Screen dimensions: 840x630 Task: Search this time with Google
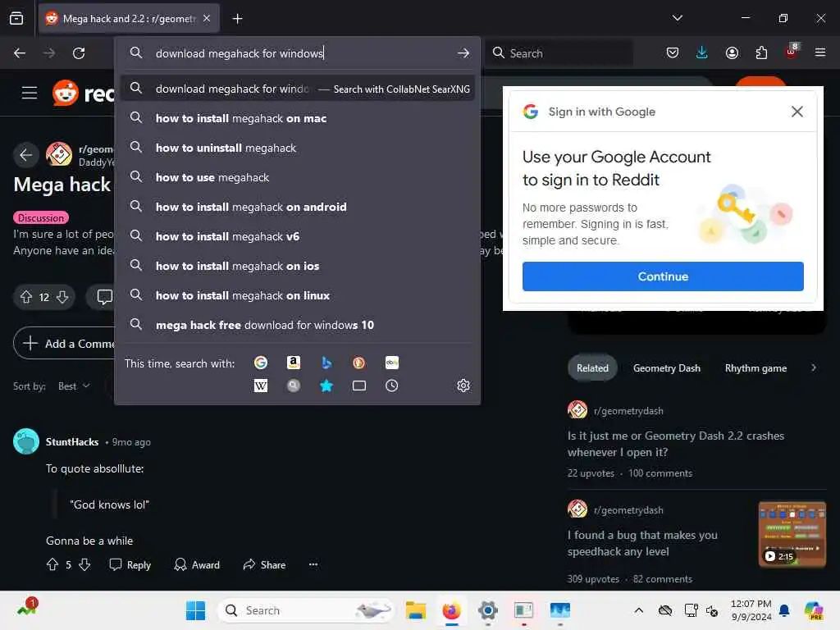pyautogui.click(x=261, y=363)
